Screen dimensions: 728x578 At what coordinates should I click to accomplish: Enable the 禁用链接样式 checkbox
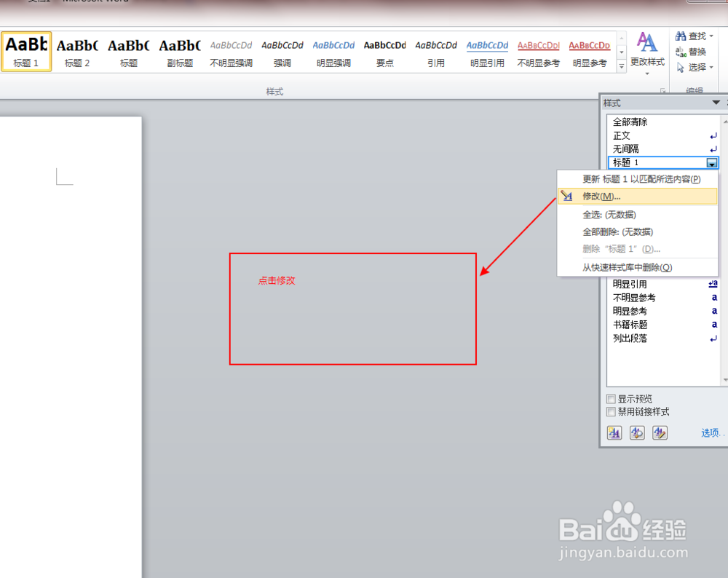[611, 412]
